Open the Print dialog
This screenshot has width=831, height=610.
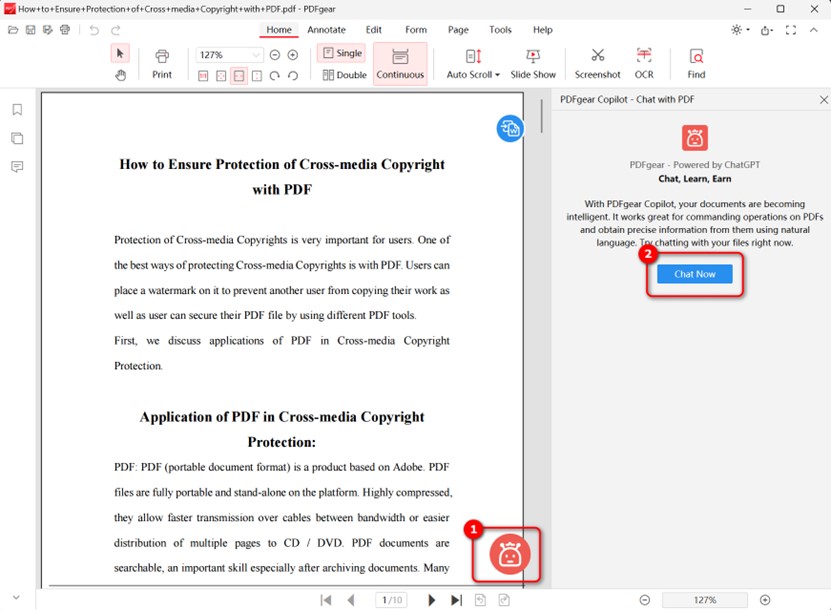click(161, 62)
